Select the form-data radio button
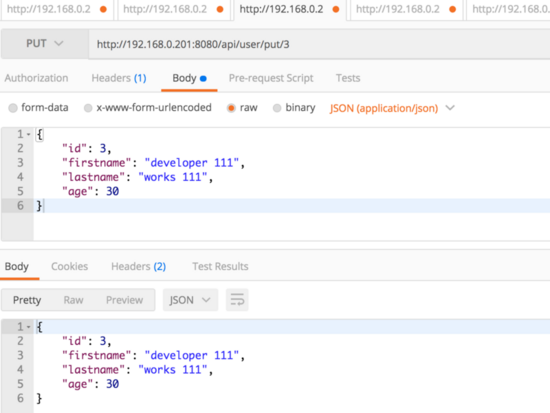550x413 pixels. (x=13, y=108)
